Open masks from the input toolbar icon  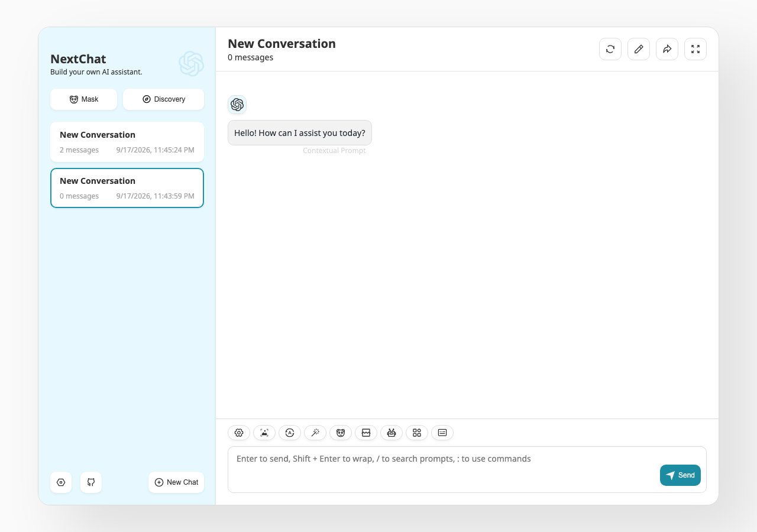pos(341,433)
